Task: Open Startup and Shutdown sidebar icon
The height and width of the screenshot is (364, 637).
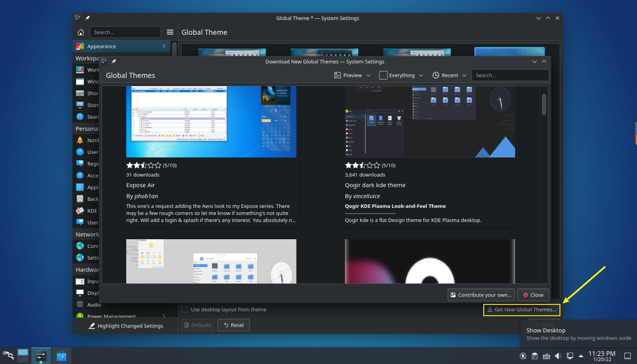Action: [80, 105]
